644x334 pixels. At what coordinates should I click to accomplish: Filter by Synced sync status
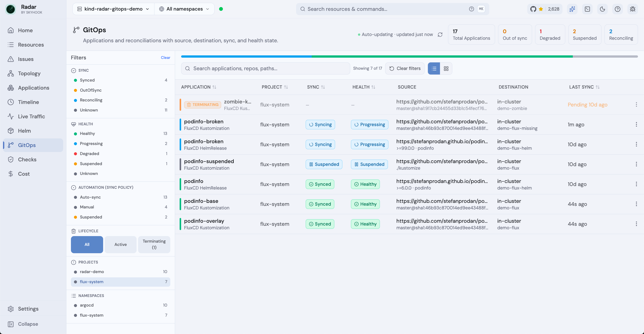coord(120,80)
